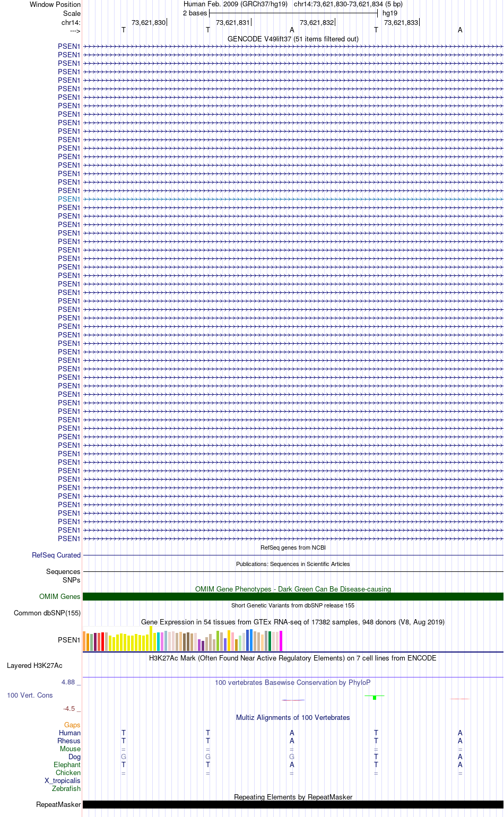The height and width of the screenshot is (817, 504).
Task: Click the Human alignment row label
Action: [69, 733]
